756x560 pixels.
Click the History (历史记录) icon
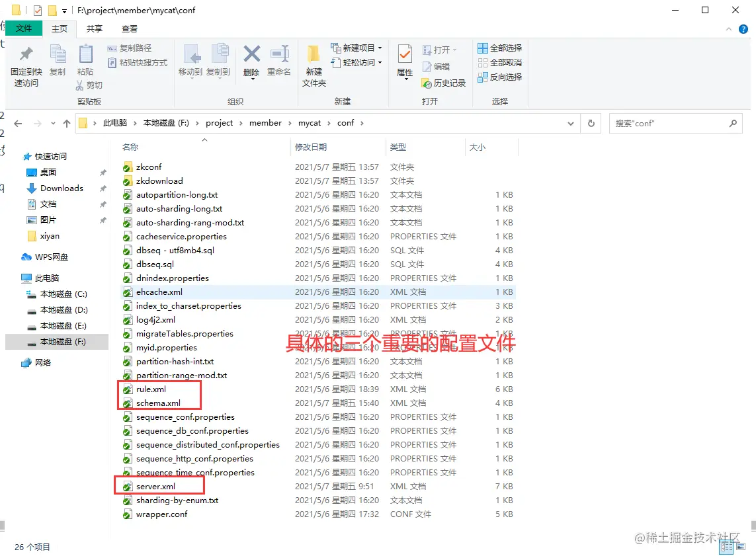(x=426, y=83)
